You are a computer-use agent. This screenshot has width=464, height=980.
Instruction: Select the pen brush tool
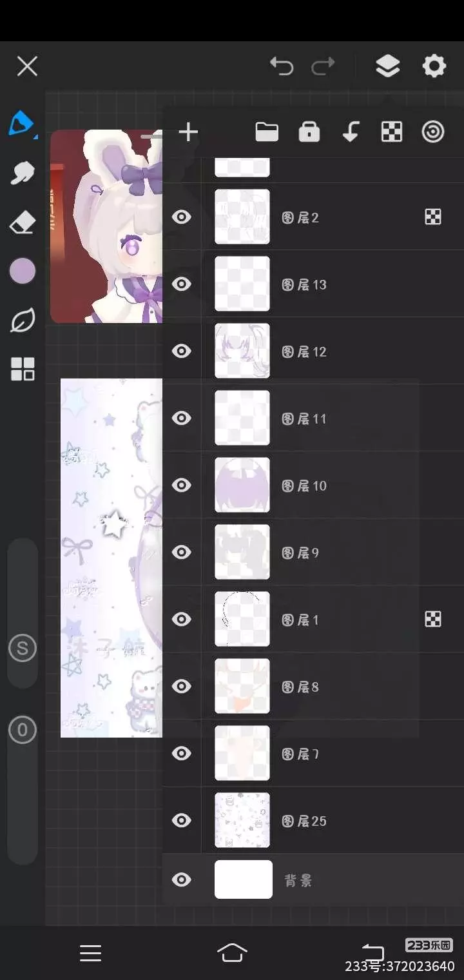(21, 123)
